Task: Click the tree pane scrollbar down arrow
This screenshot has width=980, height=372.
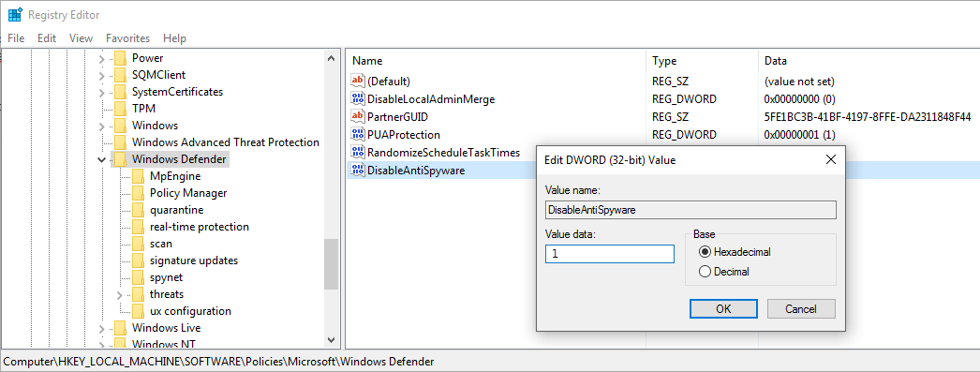Action: click(x=332, y=339)
